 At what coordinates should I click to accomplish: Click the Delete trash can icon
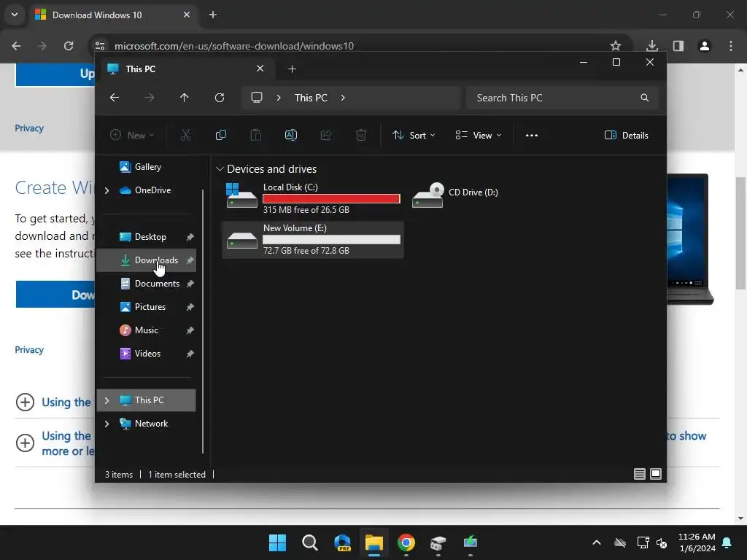point(360,135)
